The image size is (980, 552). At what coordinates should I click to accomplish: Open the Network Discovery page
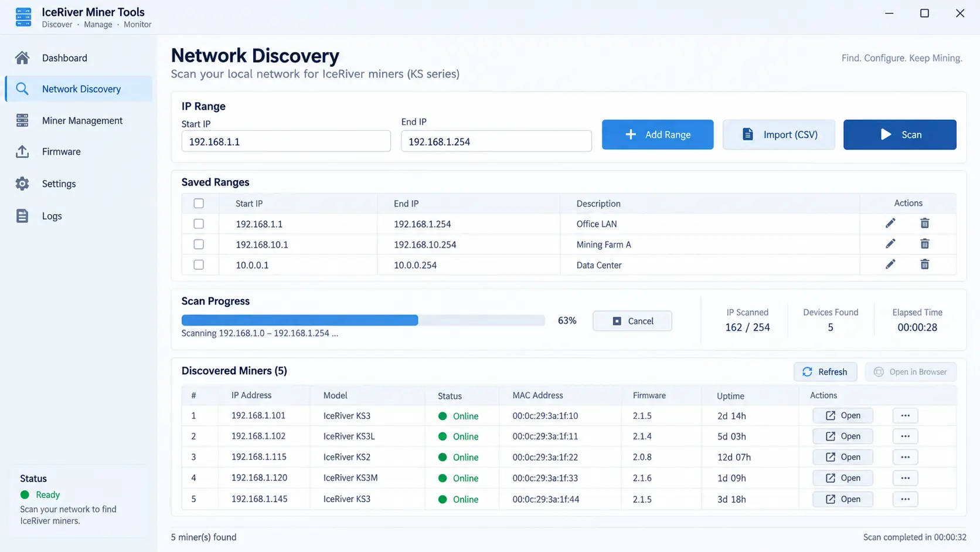79,89
